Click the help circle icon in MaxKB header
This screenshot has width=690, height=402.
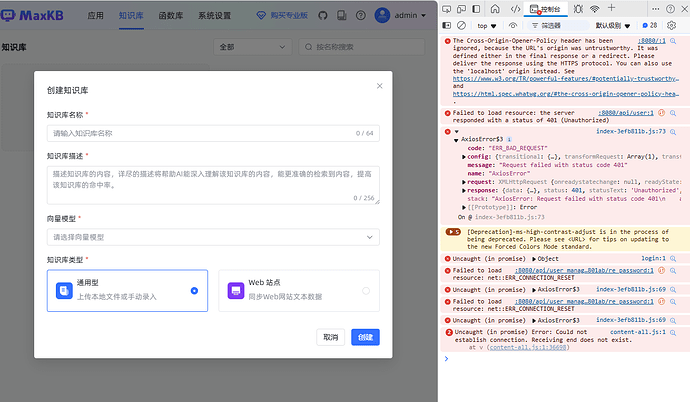(x=360, y=16)
